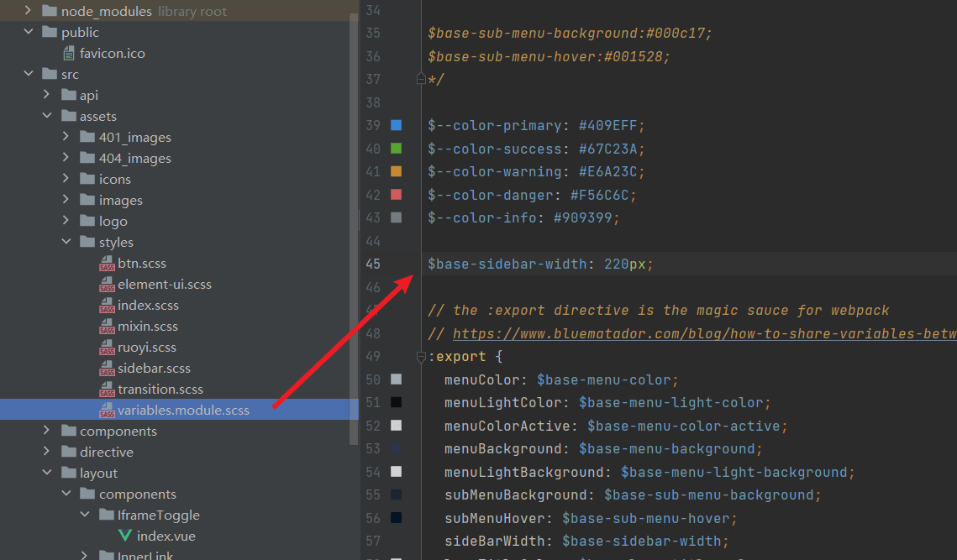This screenshot has width=957, height=560.
Task: Open the red color-danger gutter swatch
Action: 396,195
